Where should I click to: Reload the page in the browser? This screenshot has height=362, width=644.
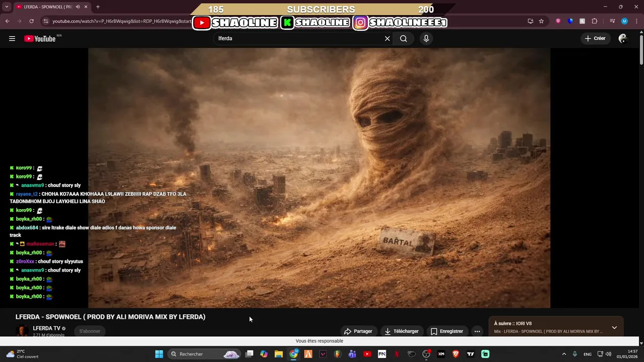coord(31,21)
